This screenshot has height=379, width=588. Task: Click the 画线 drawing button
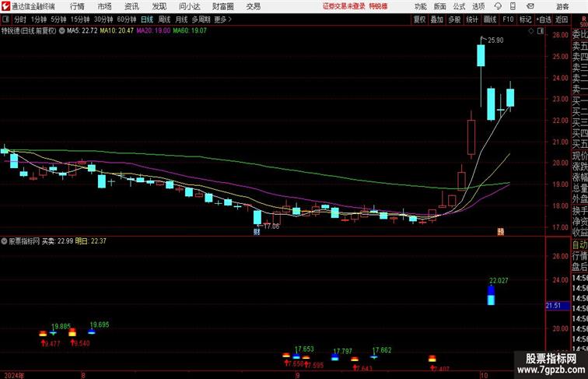click(490, 19)
